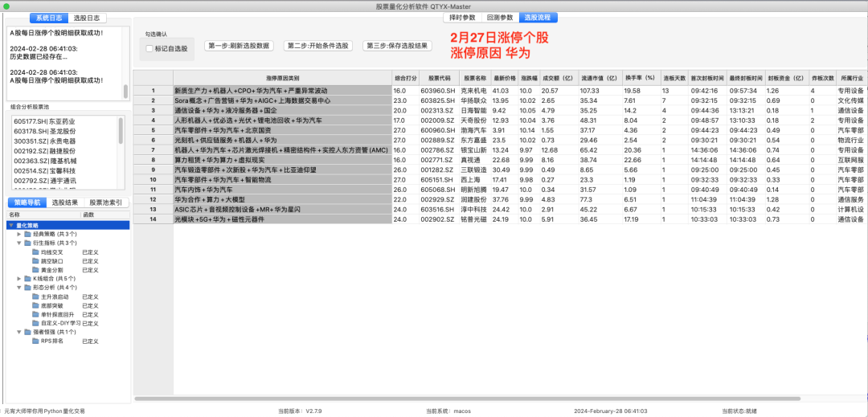Collapse the 衍生指标 tree node arrow
The image size is (868, 417).
(19, 243)
